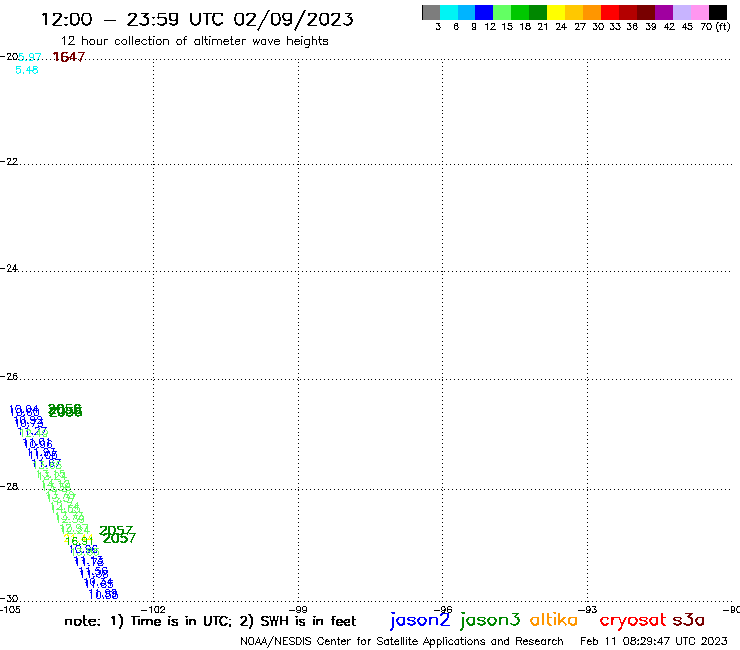Click the '-96' longitude axis label

[443, 609]
